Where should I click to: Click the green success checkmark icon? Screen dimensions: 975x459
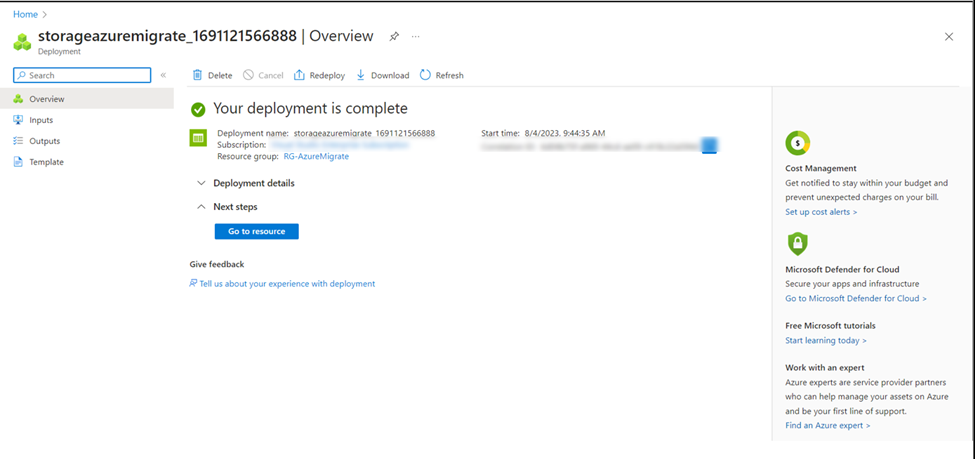click(198, 109)
